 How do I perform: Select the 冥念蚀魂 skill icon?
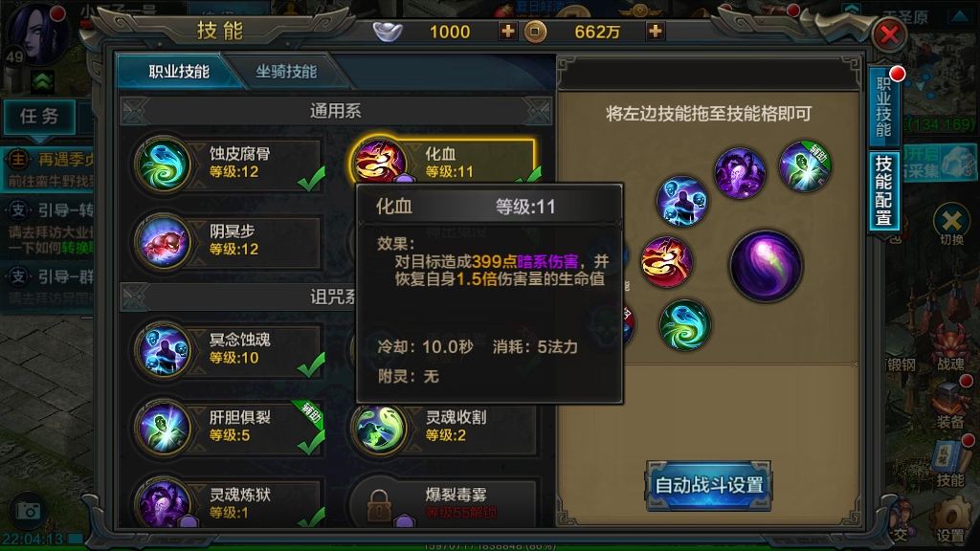164,350
